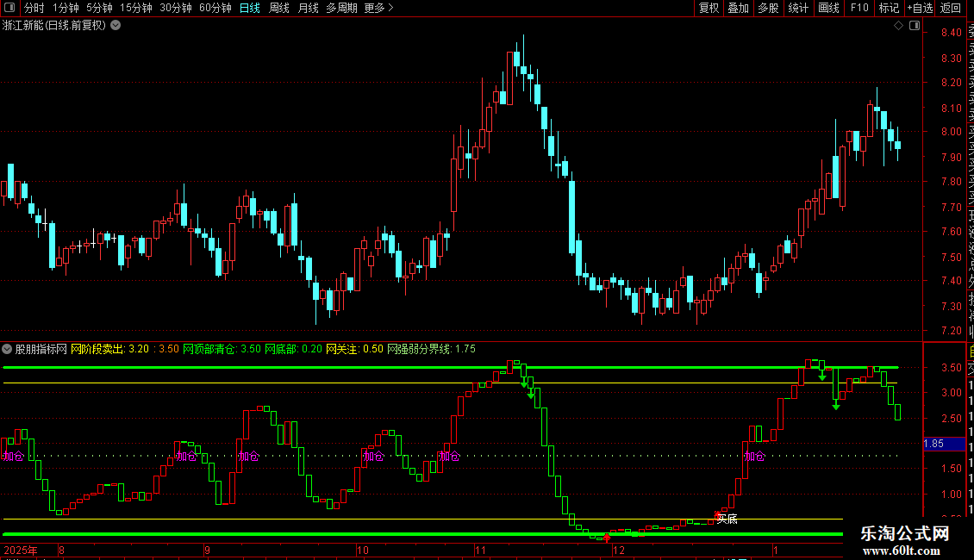Select the 15分钟 period
The width and height of the screenshot is (974, 560).
(136, 8)
